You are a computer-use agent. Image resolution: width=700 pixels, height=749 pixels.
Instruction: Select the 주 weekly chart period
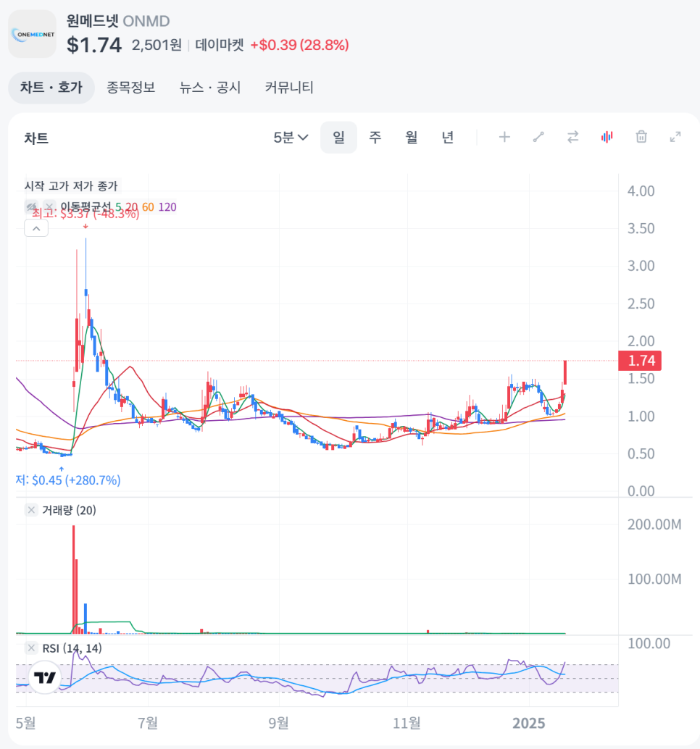click(375, 138)
